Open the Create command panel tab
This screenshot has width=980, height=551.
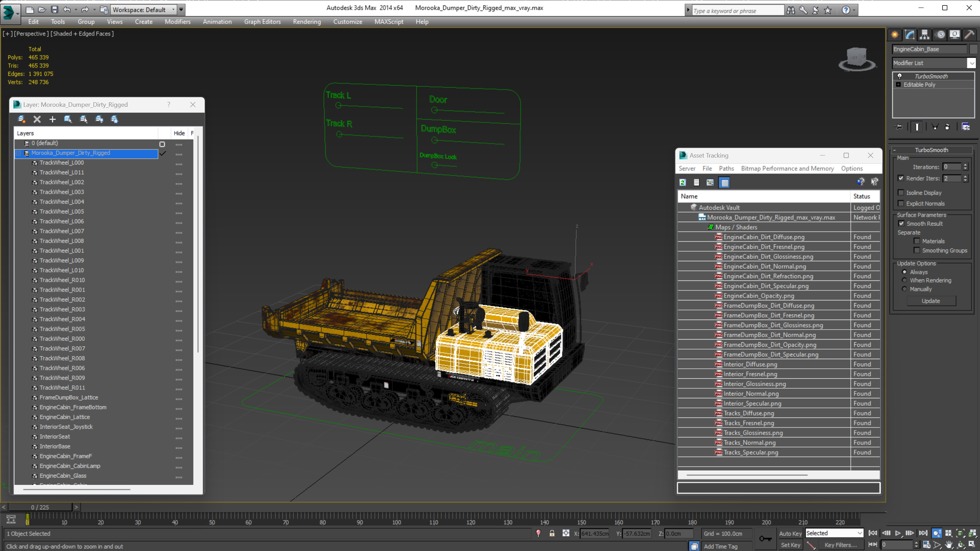[x=895, y=35]
